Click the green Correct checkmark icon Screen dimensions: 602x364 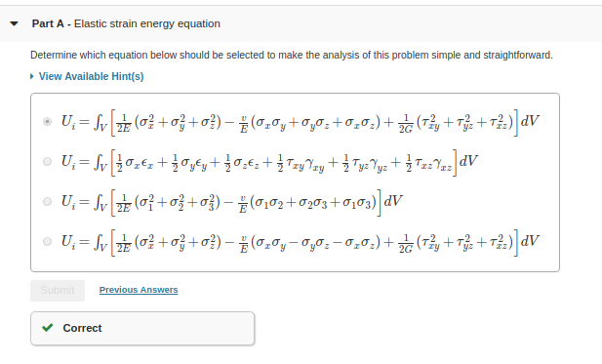click(x=48, y=328)
